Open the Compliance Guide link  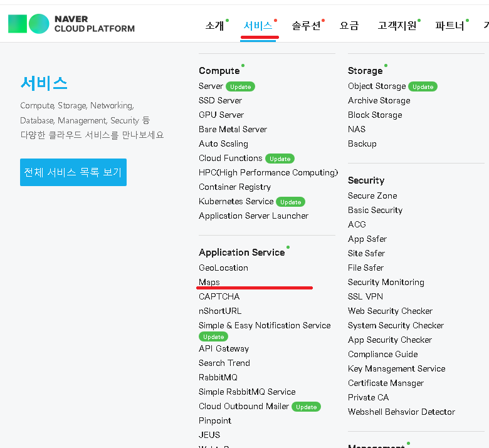tap(383, 354)
